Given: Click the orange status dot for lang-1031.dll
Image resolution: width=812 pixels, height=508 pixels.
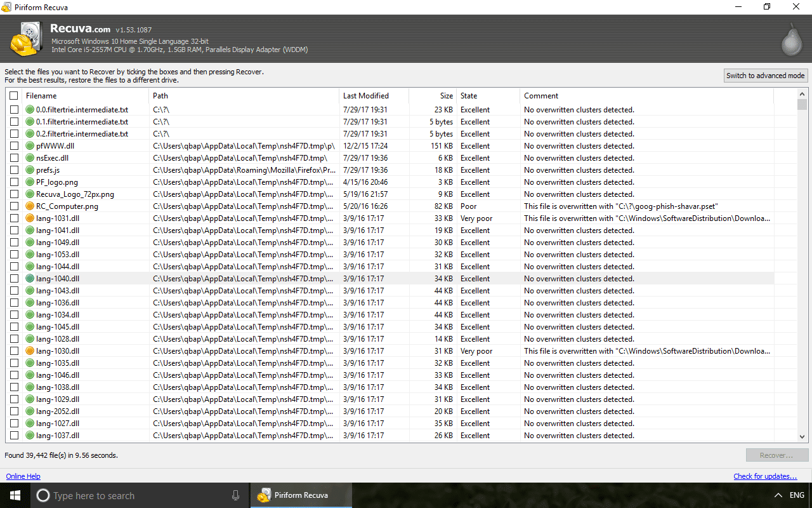Looking at the screenshot, I should pyautogui.click(x=30, y=218).
